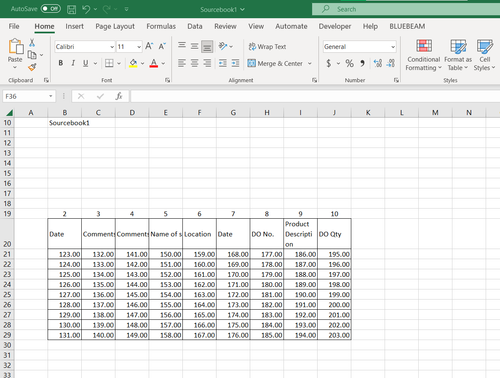This screenshot has height=378, width=500.
Task: Apply comma style number format
Action: click(362, 63)
